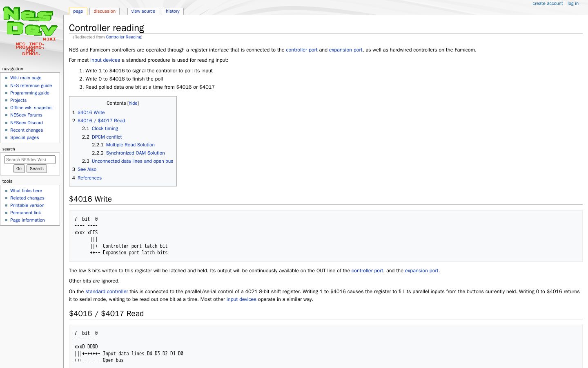Image resolution: width=588 pixels, height=368 pixels.
Task: Open the history tab
Action: tap(173, 11)
